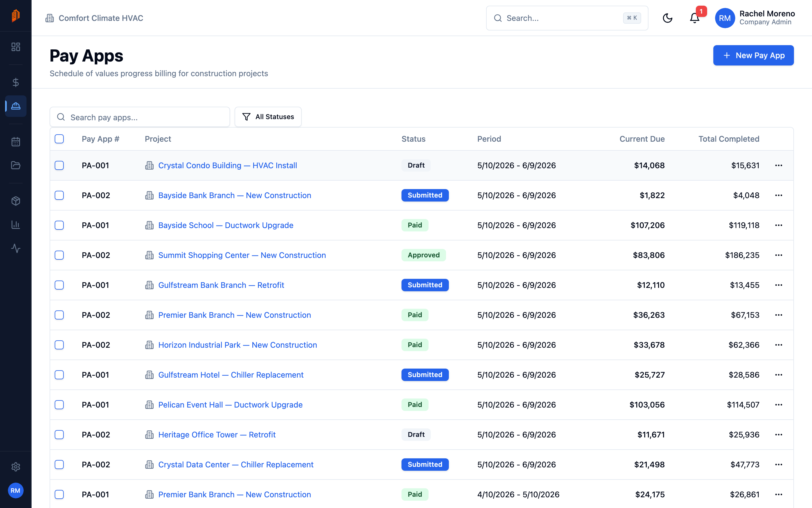Image resolution: width=812 pixels, height=508 pixels.
Task: Open row actions for Pelican Event Hall
Action: 779,404
